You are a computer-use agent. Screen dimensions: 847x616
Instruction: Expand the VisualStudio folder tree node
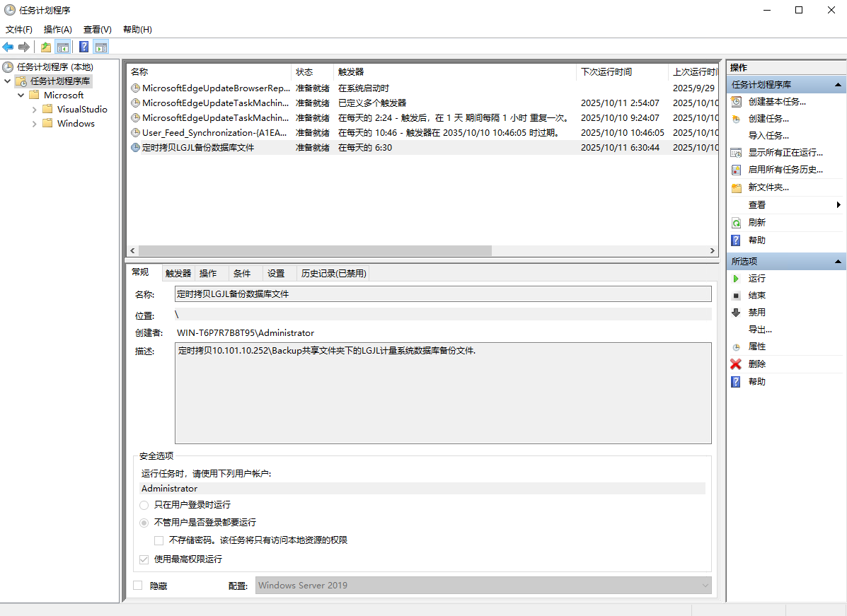point(34,110)
